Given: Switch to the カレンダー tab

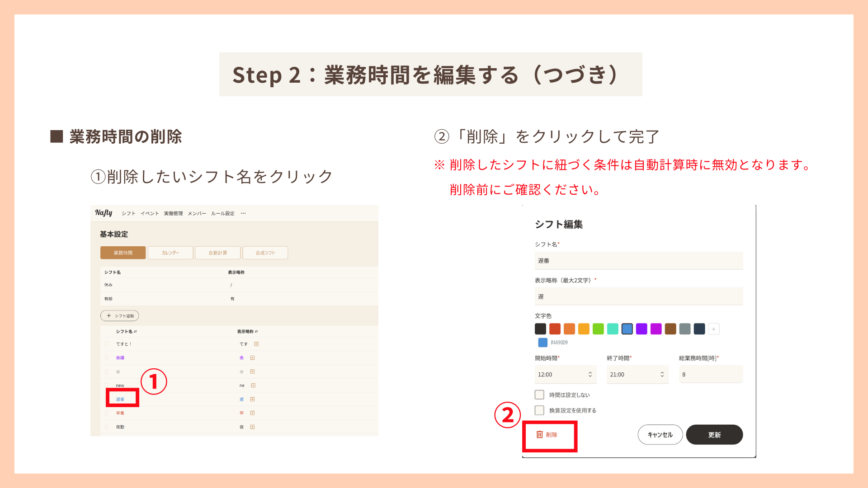Looking at the screenshot, I should [x=171, y=253].
